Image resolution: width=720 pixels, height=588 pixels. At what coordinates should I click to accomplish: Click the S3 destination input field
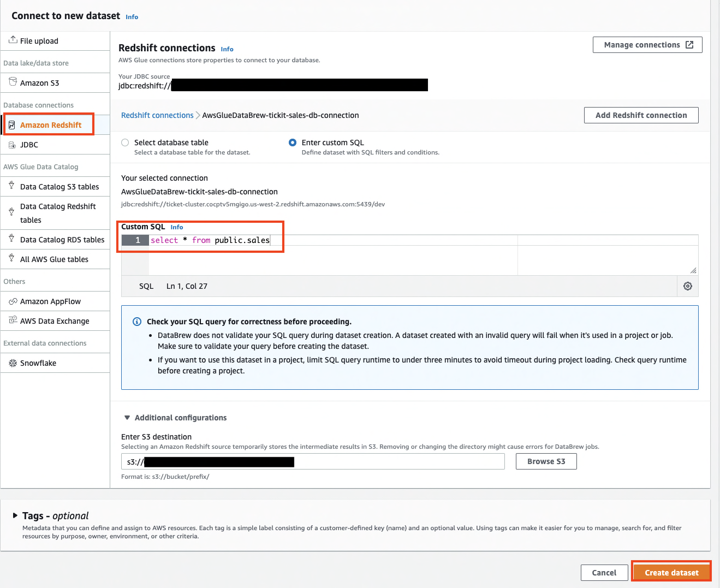[313, 462]
